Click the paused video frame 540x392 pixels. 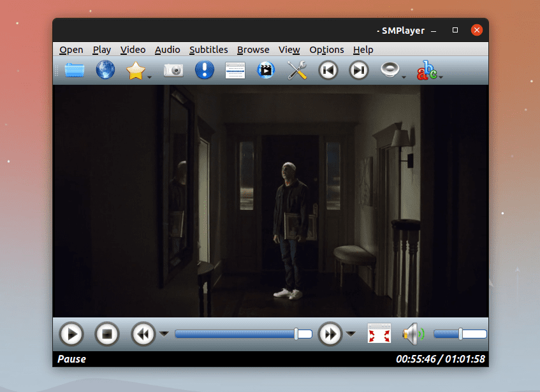point(271,201)
